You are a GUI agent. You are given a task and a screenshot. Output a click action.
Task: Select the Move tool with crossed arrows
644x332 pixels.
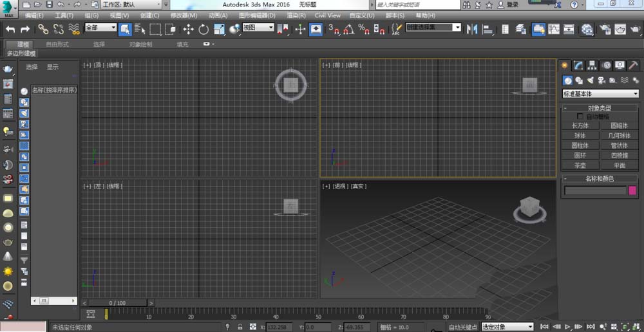point(188,29)
